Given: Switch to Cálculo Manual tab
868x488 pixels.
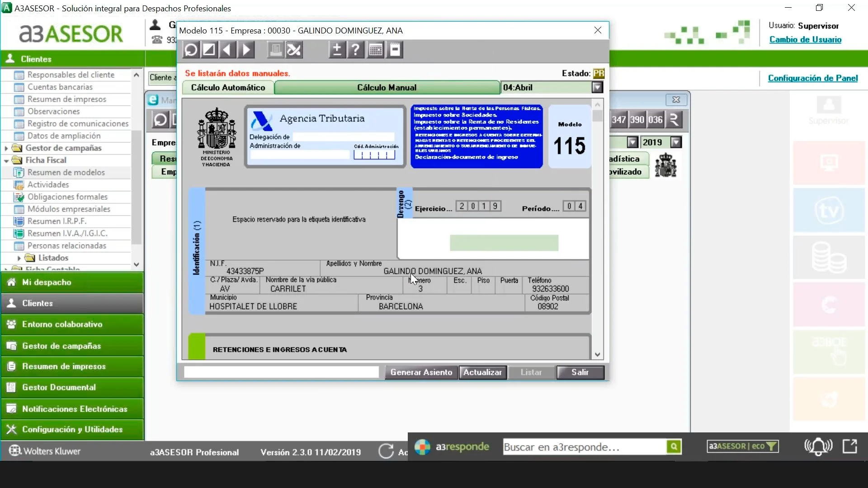Looking at the screenshot, I should coord(387,88).
